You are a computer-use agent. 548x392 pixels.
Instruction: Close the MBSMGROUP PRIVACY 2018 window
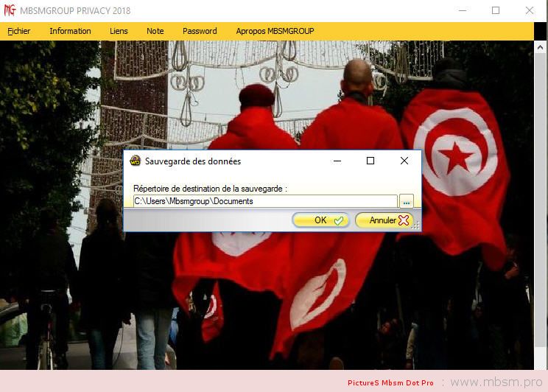(530, 10)
